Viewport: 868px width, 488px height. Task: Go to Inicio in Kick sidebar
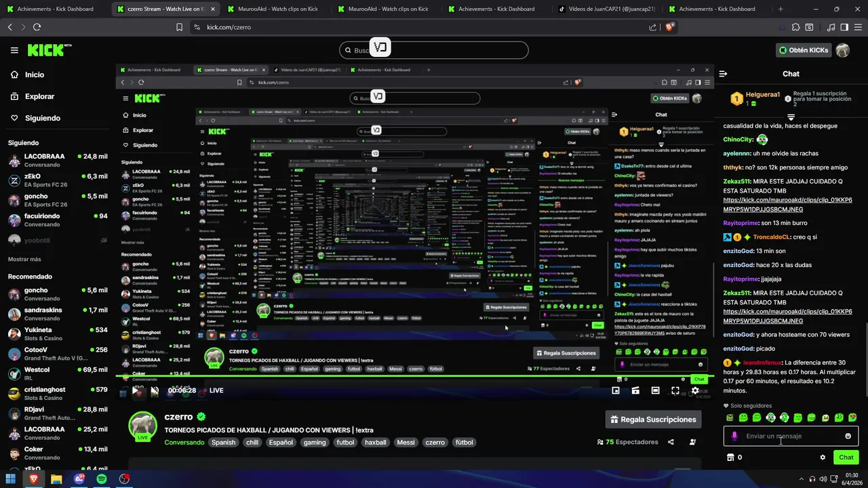(27, 75)
